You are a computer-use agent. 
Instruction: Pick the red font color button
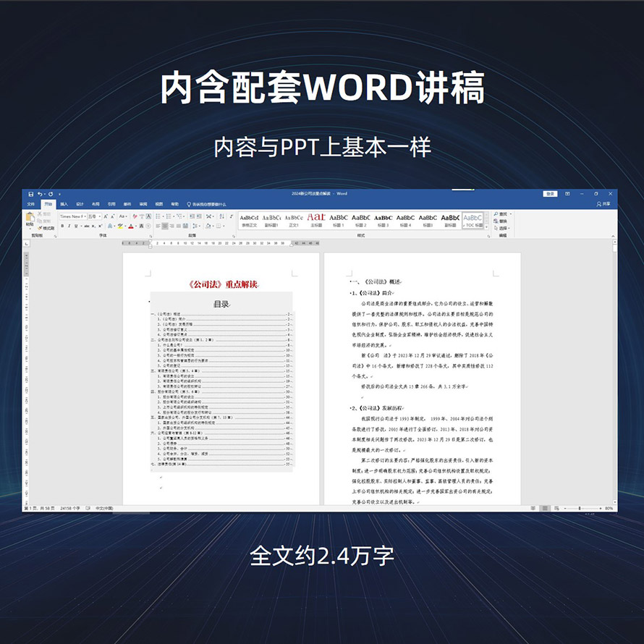[130, 226]
